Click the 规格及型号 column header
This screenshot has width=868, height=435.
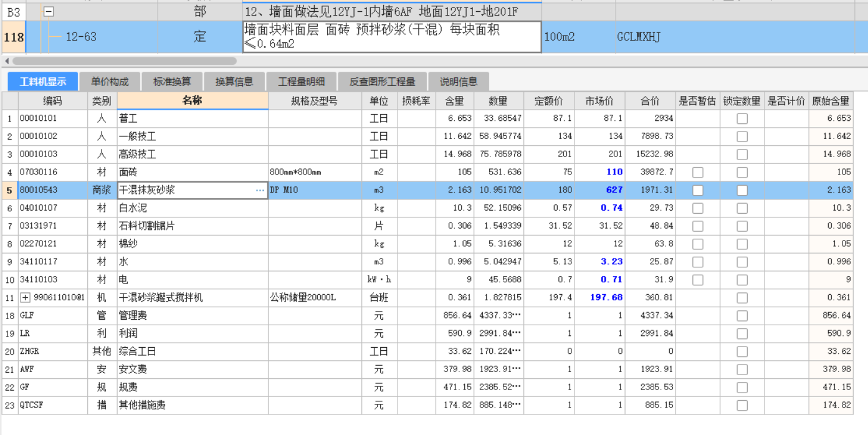(315, 101)
